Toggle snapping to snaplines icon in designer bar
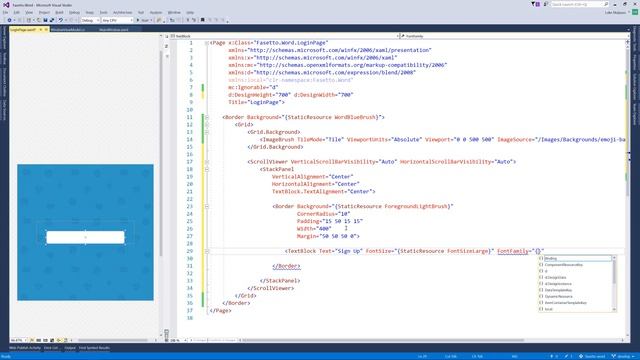The height and width of the screenshot is (360, 640). (x=59, y=340)
